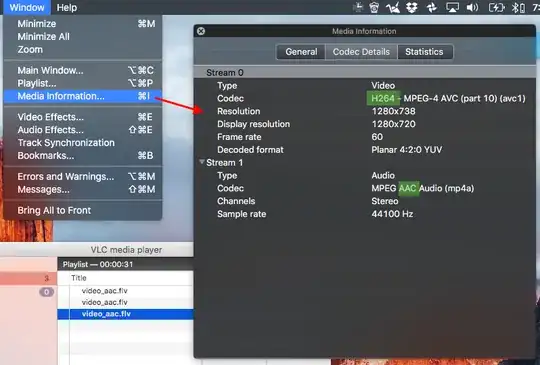Select the Stream 0 header row
The height and width of the screenshot is (365, 540).
365,73
